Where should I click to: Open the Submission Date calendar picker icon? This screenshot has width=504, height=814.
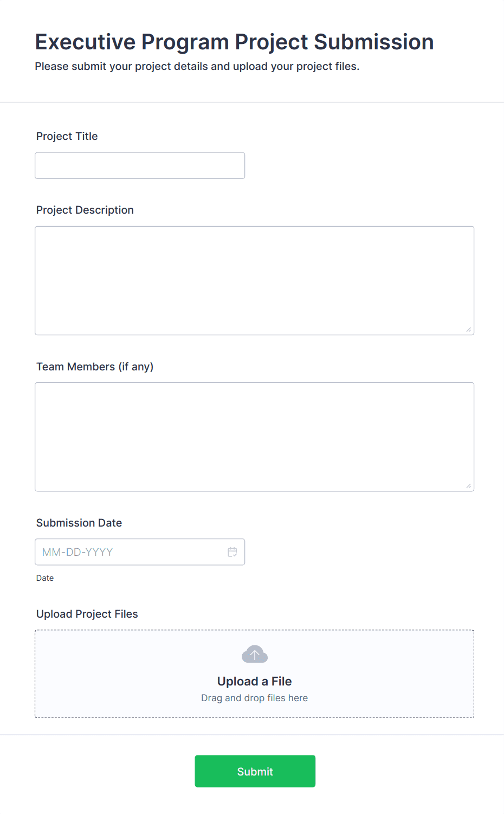(232, 552)
